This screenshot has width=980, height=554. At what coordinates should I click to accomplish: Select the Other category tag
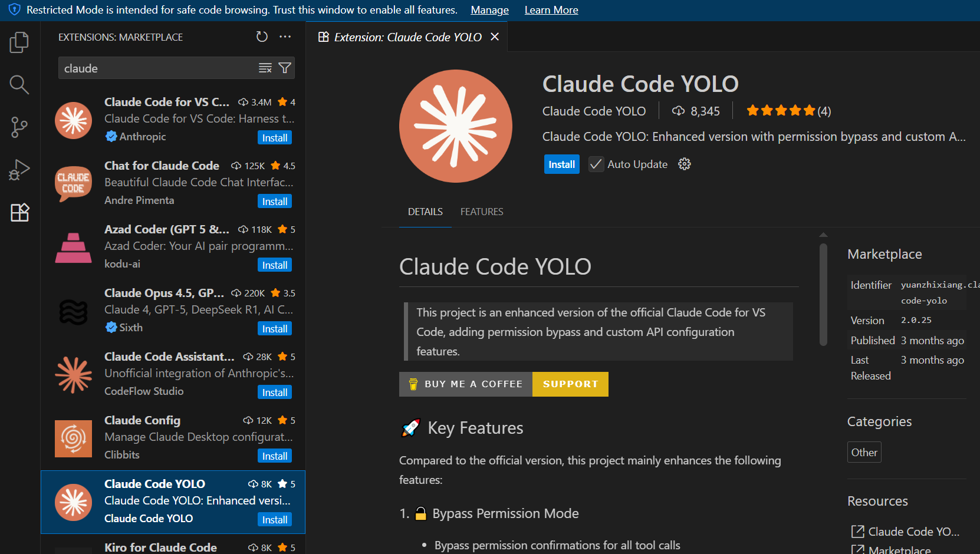pyautogui.click(x=864, y=452)
